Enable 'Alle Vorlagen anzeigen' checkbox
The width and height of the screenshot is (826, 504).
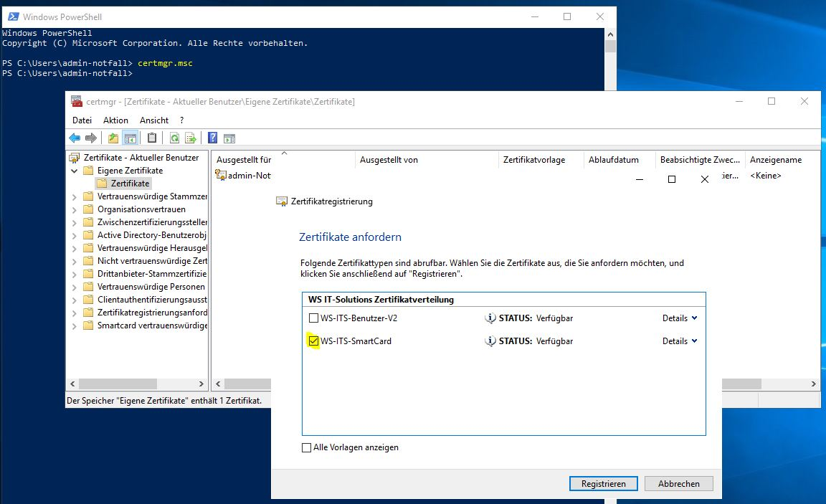[307, 447]
